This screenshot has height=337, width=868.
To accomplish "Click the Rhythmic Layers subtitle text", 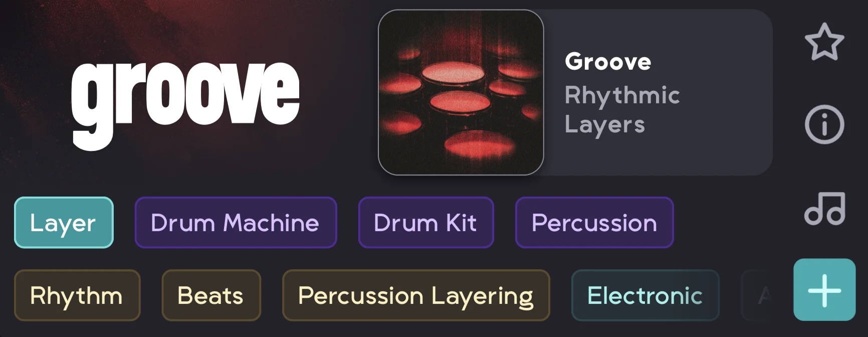I will tap(622, 110).
